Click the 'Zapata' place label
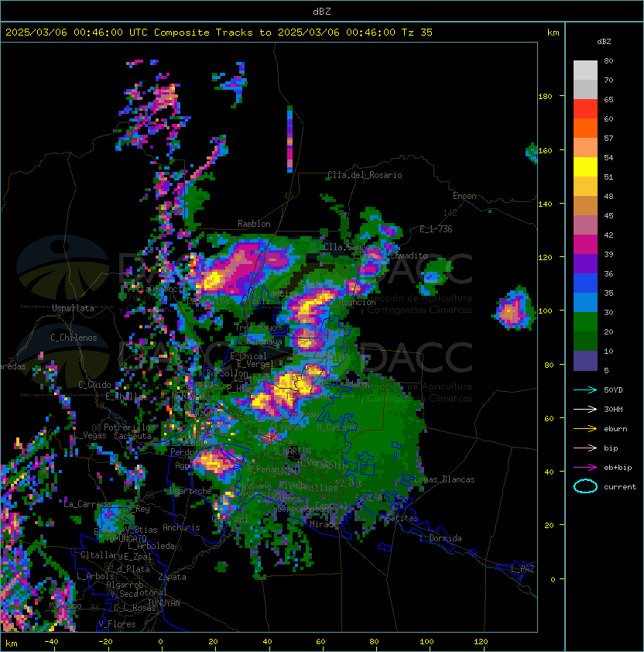644x652 pixels. point(172,577)
